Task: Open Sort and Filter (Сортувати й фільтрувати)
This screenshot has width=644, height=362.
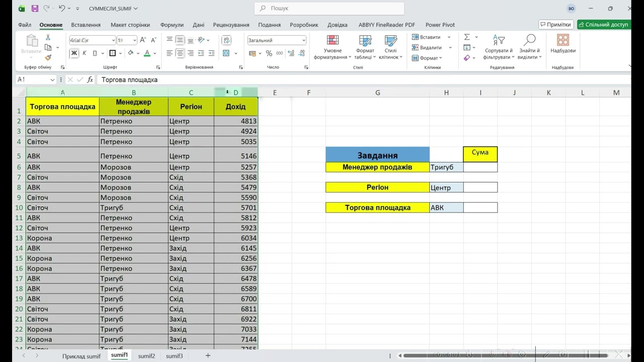Action: (x=498, y=47)
